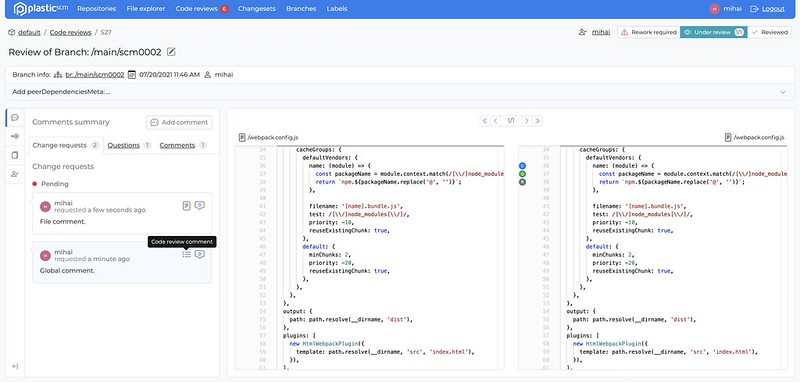
Task: Click the reviewer icon next to mihai
Action: click(583, 32)
